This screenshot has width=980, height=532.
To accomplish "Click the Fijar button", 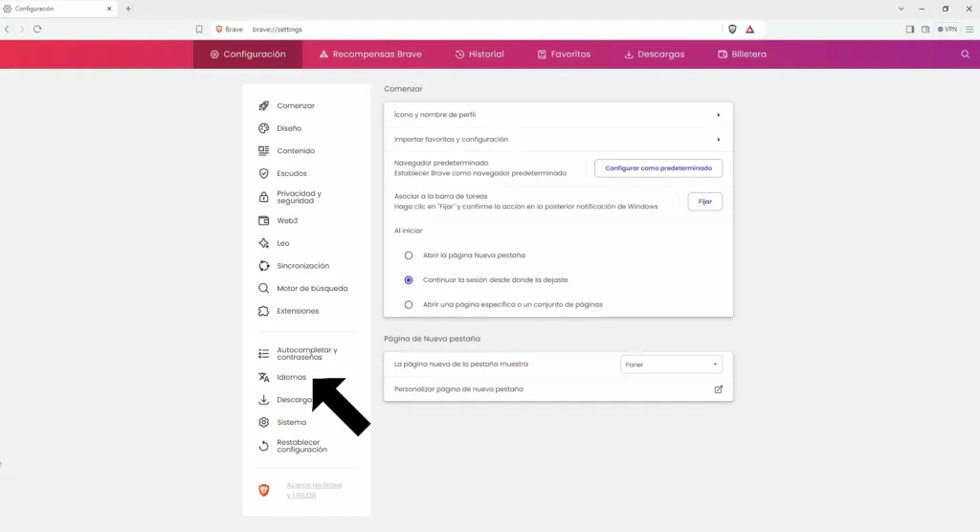I will [x=705, y=201].
